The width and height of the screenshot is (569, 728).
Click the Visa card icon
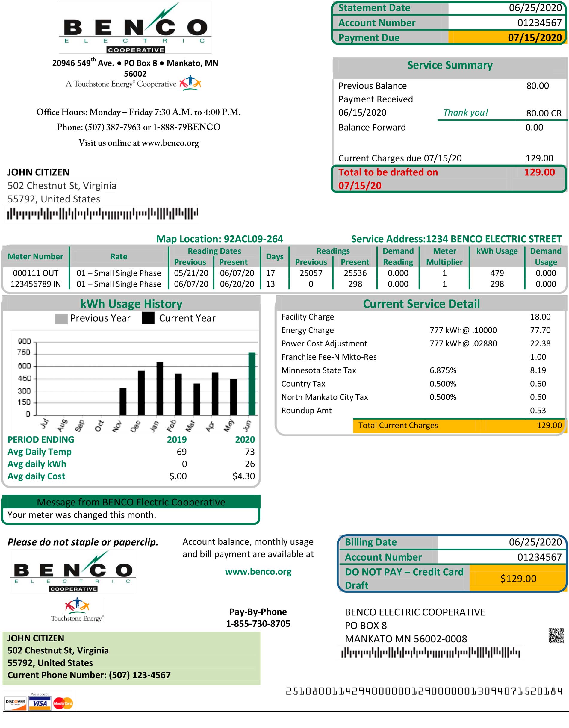[x=40, y=703]
